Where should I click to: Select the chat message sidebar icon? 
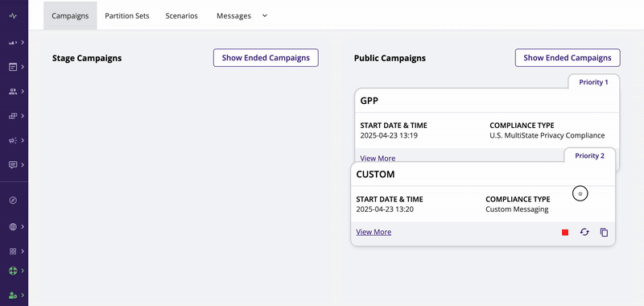tap(13, 165)
